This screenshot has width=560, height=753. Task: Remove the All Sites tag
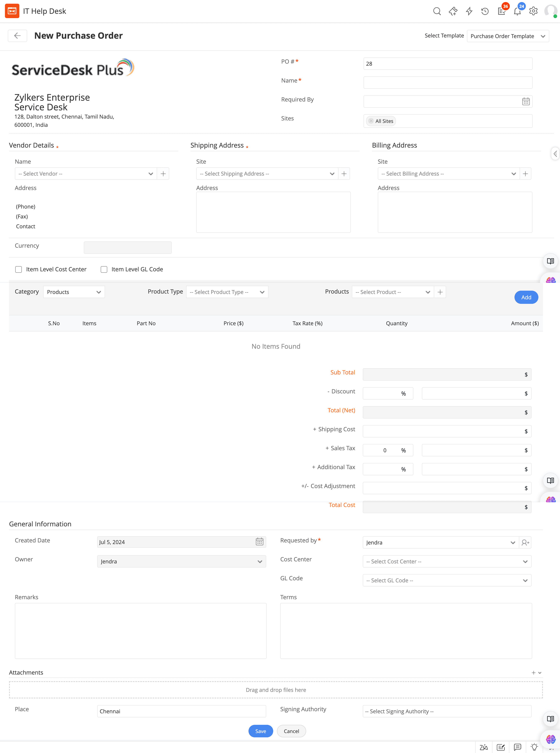371,121
